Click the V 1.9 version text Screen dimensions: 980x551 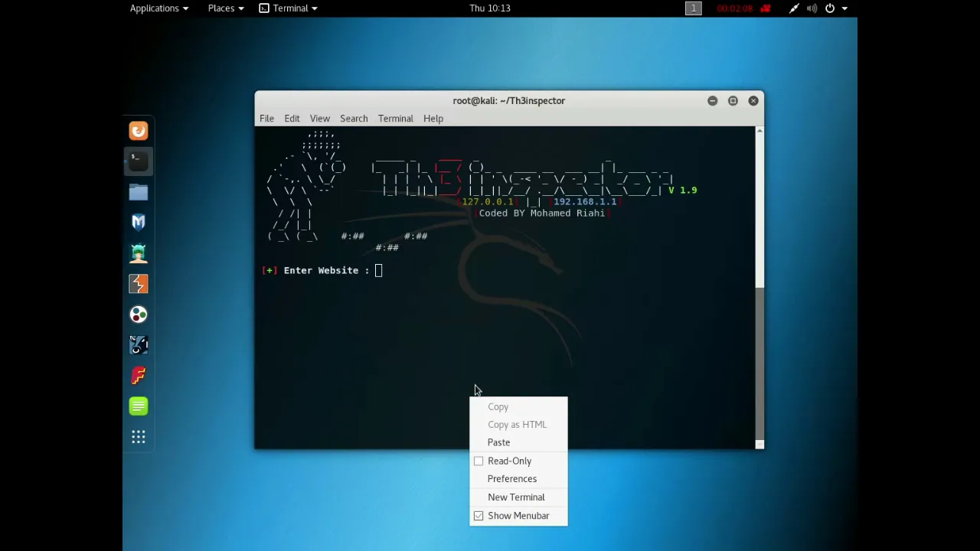pyautogui.click(x=683, y=191)
